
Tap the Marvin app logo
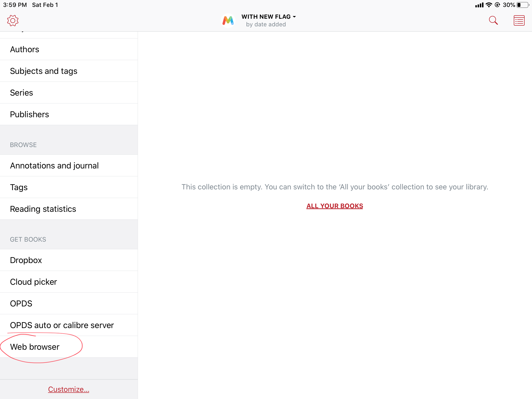tap(228, 20)
